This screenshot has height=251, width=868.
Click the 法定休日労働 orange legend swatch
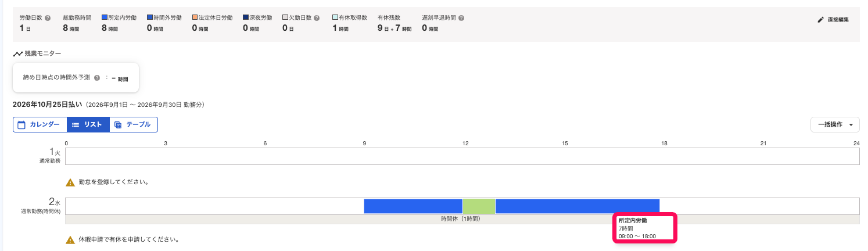pyautogui.click(x=195, y=18)
